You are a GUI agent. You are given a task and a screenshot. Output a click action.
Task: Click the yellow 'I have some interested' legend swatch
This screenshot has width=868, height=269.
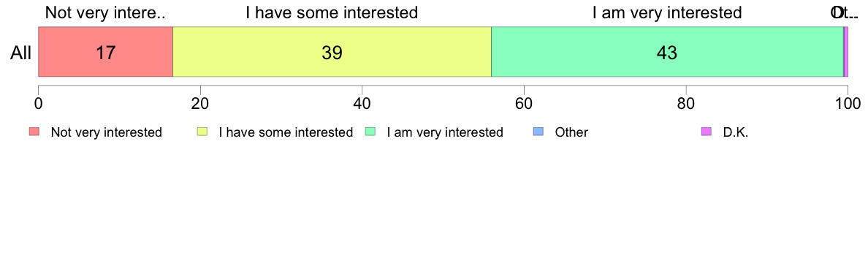point(202,132)
